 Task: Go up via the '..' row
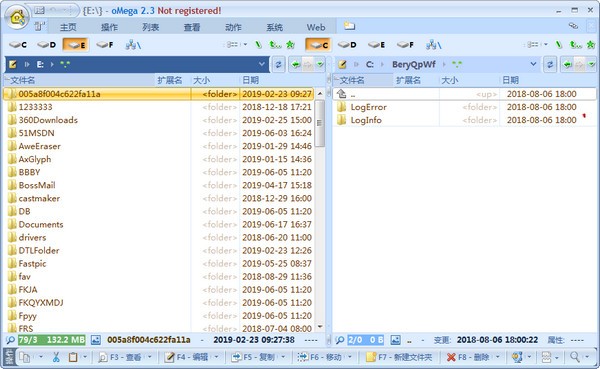click(464, 94)
